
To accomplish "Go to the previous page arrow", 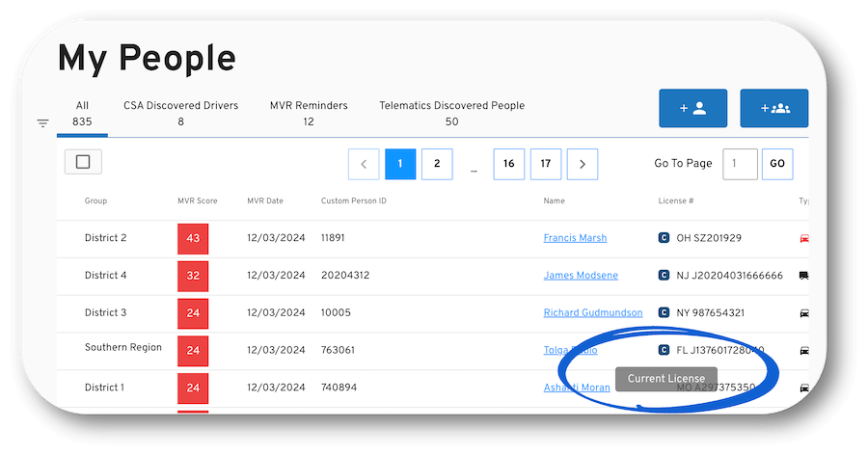I will 363,164.
